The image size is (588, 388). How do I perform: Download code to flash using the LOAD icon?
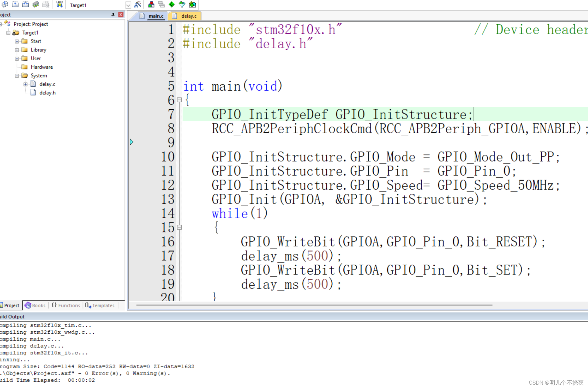coord(59,4)
